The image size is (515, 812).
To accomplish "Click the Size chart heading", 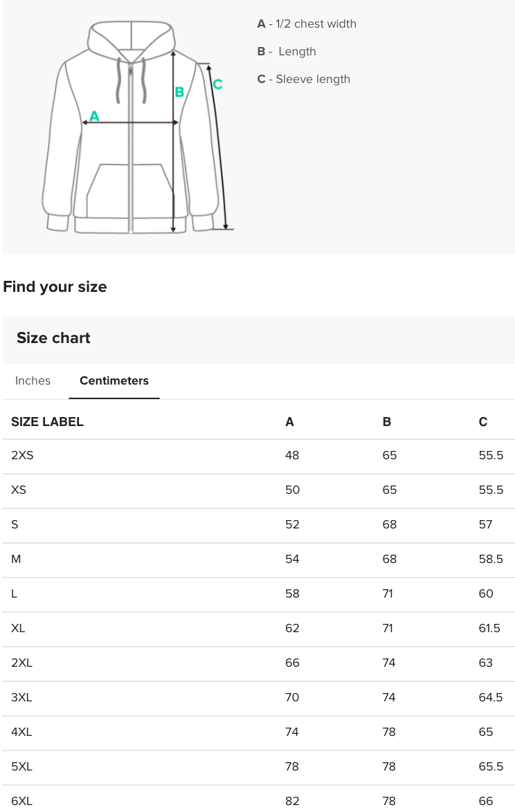I will [x=53, y=338].
